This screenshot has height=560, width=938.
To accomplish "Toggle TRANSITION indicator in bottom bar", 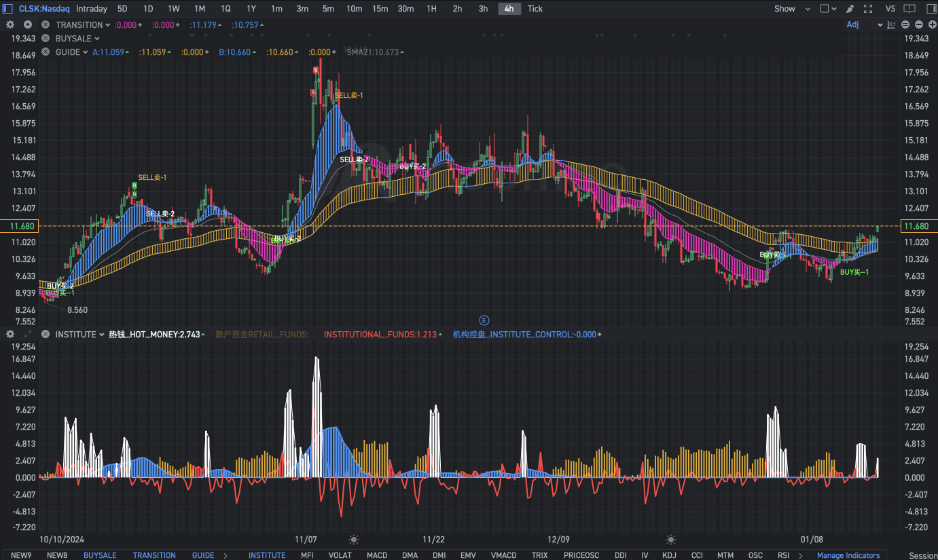I will [154, 555].
